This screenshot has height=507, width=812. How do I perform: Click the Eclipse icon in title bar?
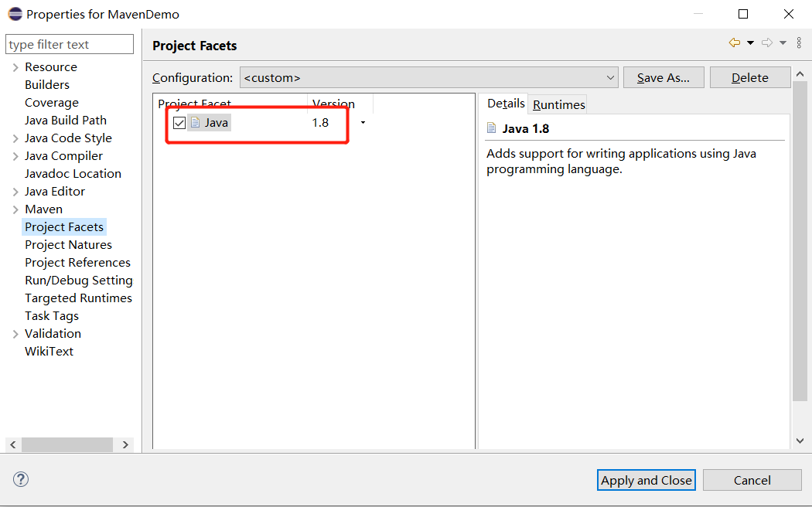[15, 14]
